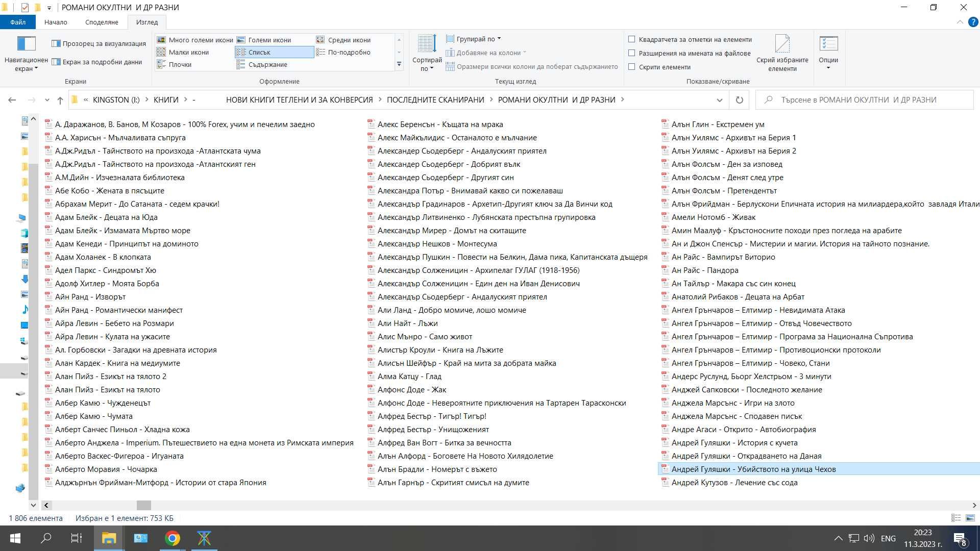Toggle Разширения на имената на файлове checkbox
This screenshot has height=551, width=980.
coord(632,53)
